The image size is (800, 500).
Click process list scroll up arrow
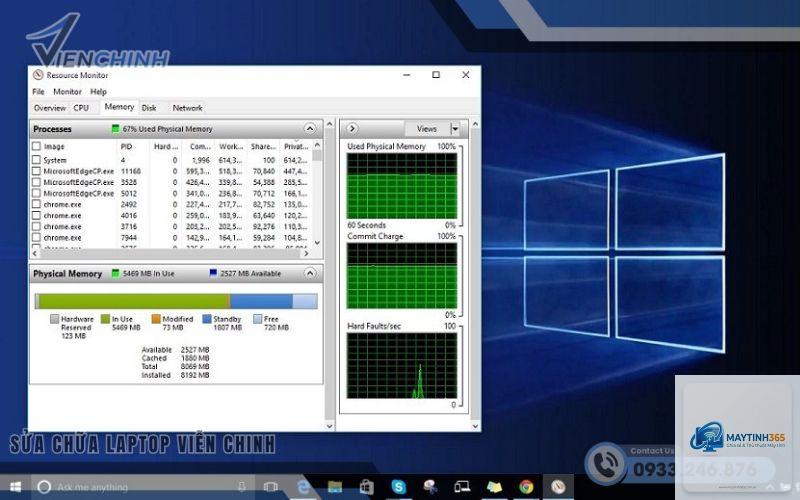[x=317, y=145]
